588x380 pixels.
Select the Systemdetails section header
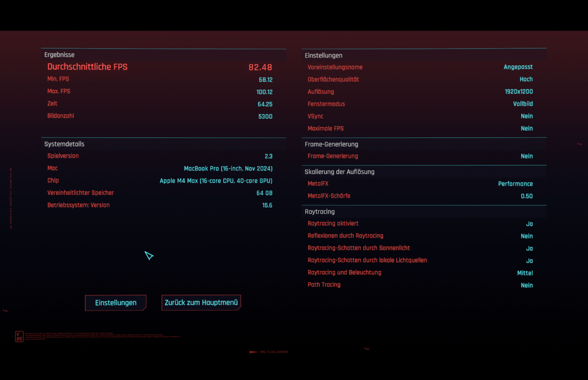[x=64, y=144]
